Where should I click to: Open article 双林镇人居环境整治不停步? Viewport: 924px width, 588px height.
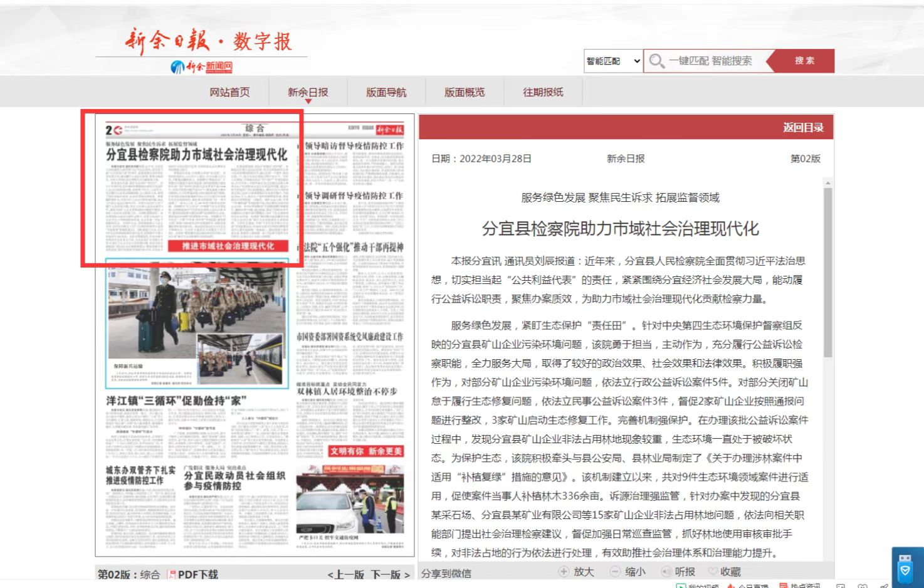click(x=347, y=391)
